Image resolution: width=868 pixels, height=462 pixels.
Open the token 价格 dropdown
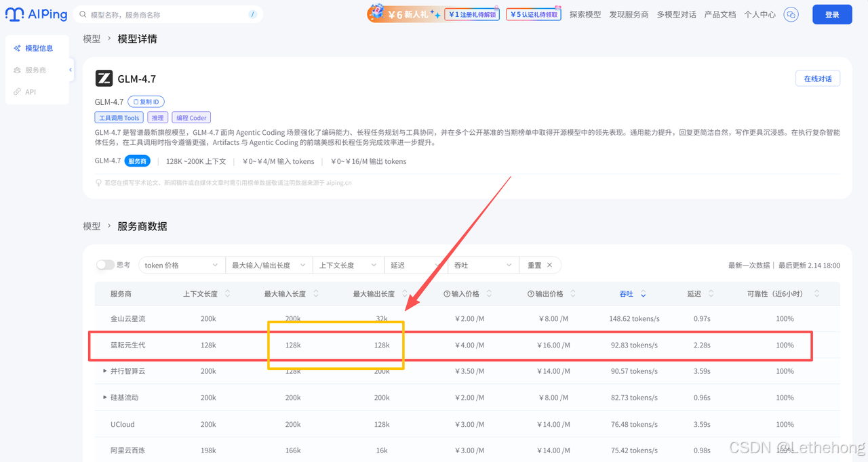[x=182, y=266]
